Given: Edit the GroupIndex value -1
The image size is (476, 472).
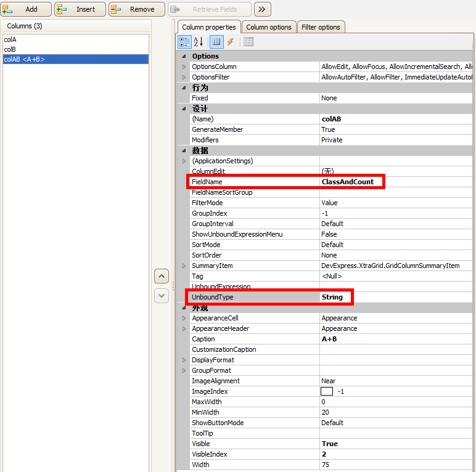Looking at the screenshot, I should coord(325,213).
